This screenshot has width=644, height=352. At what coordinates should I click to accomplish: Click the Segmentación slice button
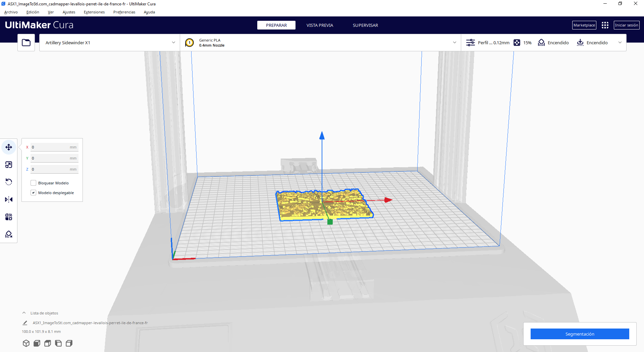[x=580, y=334]
